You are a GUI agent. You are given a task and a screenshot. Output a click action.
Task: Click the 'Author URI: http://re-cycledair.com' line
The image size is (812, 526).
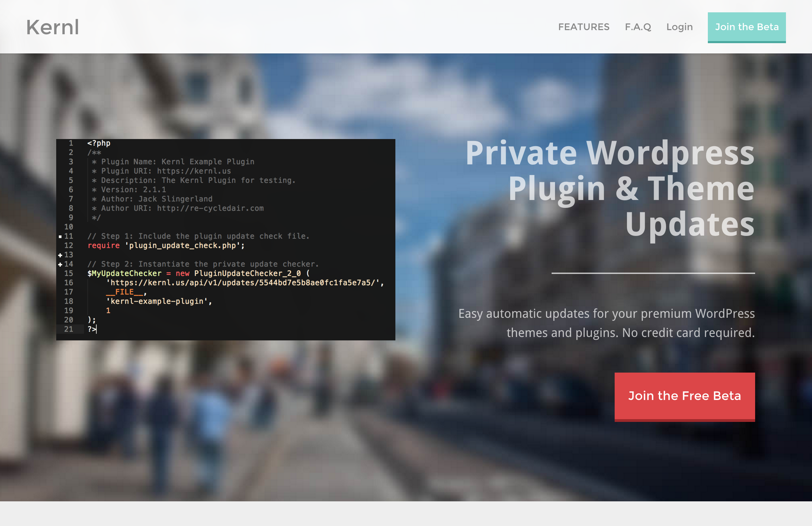pyautogui.click(x=177, y=208)
